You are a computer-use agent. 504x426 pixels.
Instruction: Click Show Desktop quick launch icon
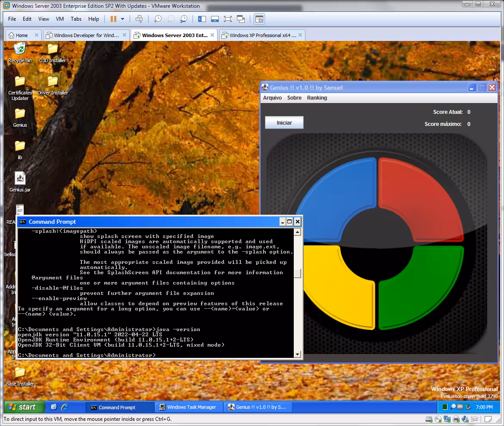(x=54, y=407)
